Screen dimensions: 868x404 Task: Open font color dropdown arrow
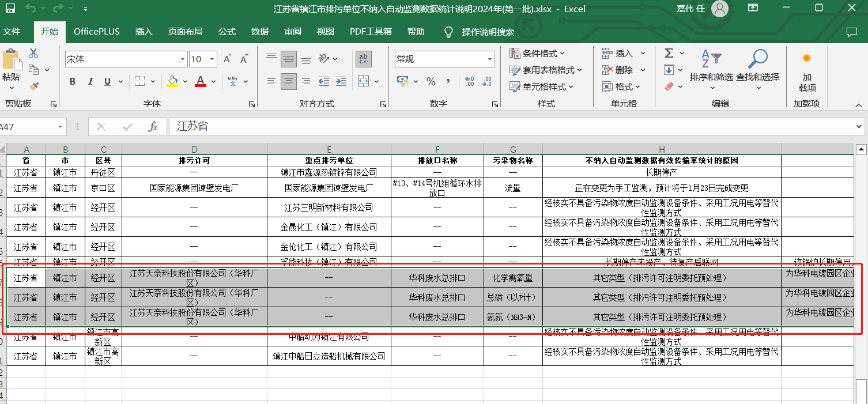point(213,81)
